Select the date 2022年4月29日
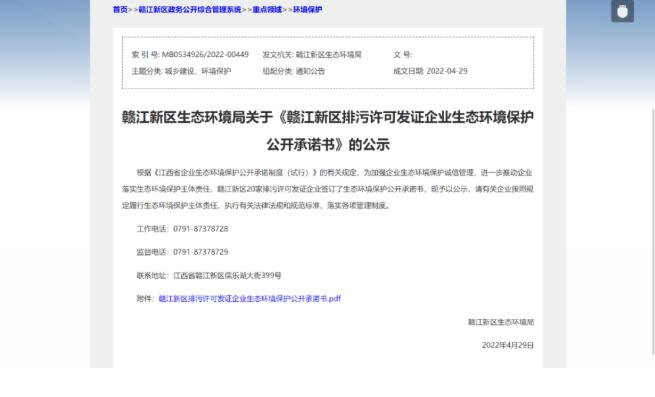This screenshot has height=397, width=655. point(508,345)
